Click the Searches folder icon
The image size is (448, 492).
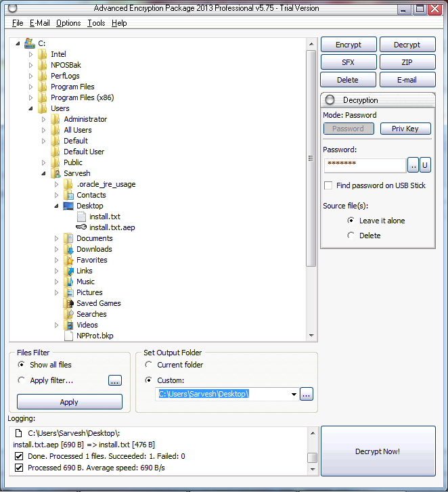pos(68,314)
